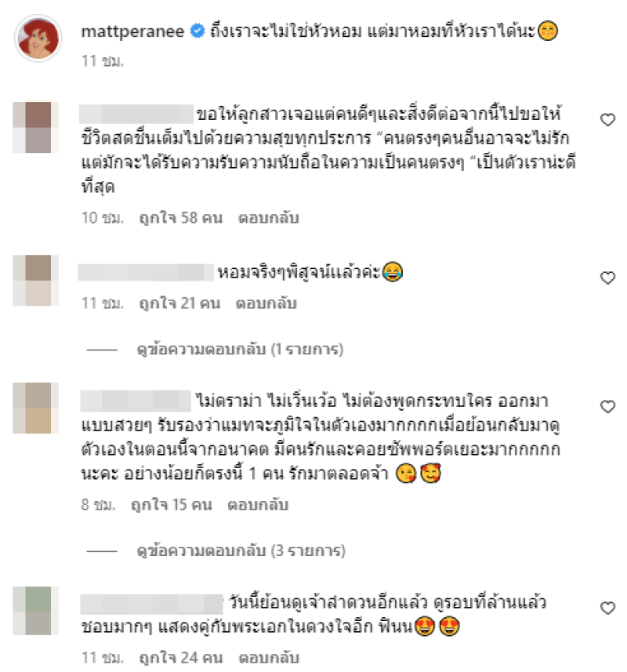Image resolution: width=627 pixels, height=672 pixels.
Task: Expand replies showing 1 รายการ
Action: pyautogui.click(x=240, y=349)
